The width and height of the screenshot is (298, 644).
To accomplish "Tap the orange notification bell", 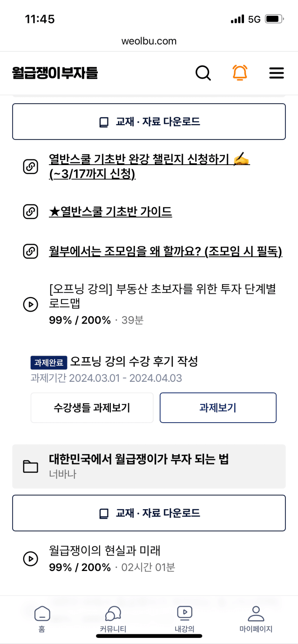I will [240, 73].
